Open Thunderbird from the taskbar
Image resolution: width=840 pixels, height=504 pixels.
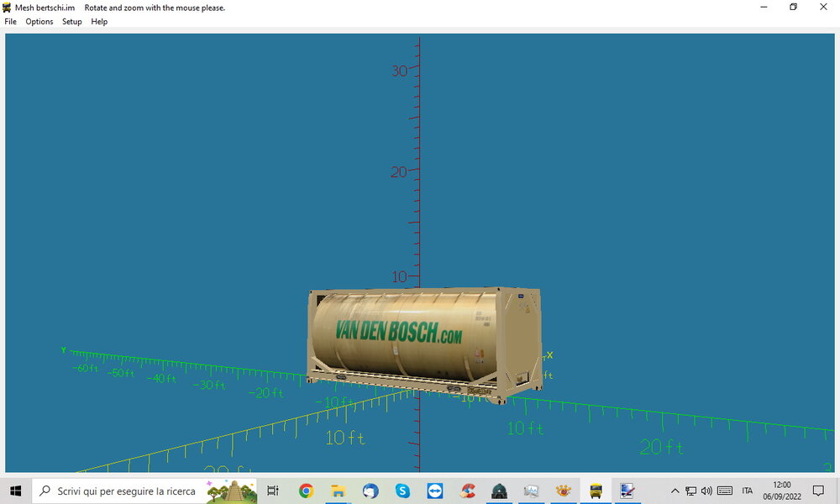(x=370, y=491)
